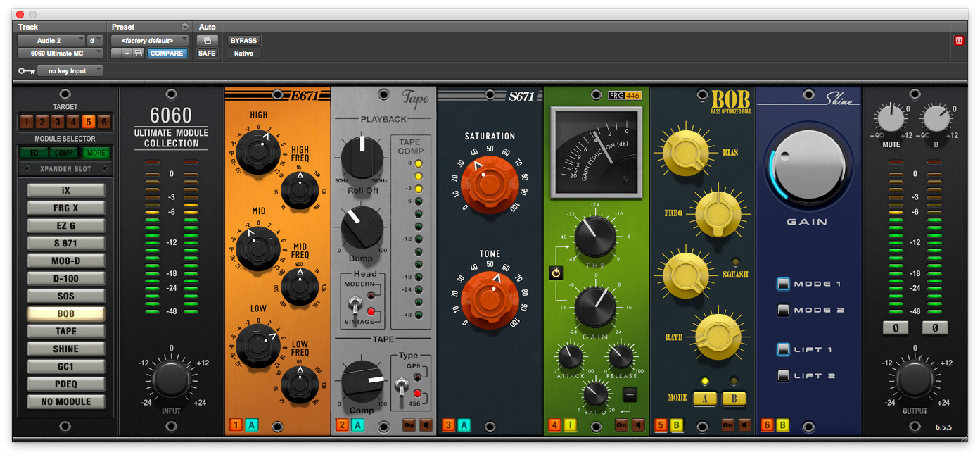Click the B group badge under BOB
The image size is (980, 457).
pyautogui.click(x=677, y=425)
